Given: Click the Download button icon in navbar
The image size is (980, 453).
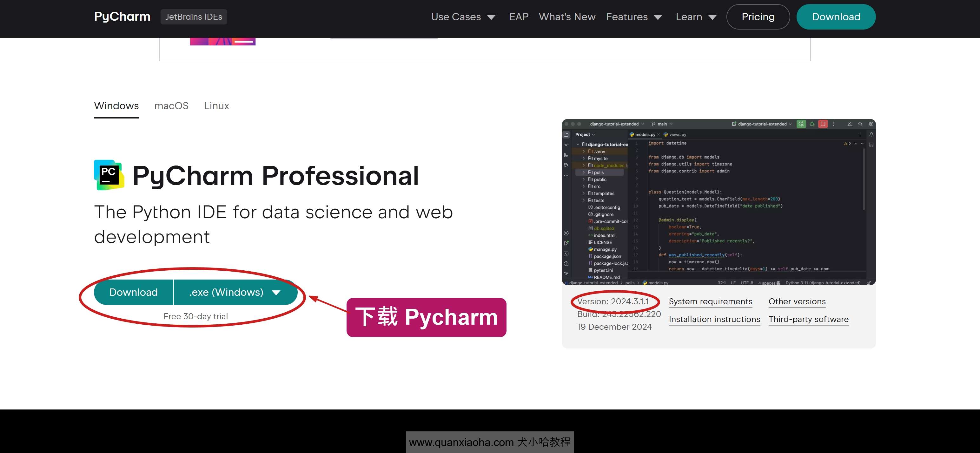Looking at the screenshot, I should pyautogui.click(x=836, y=17).
